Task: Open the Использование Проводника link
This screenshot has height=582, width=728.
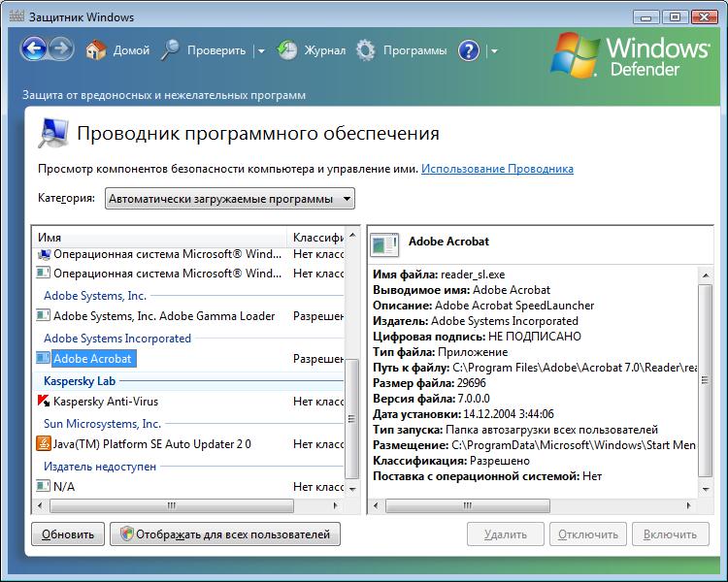Action: click(497, 169)
